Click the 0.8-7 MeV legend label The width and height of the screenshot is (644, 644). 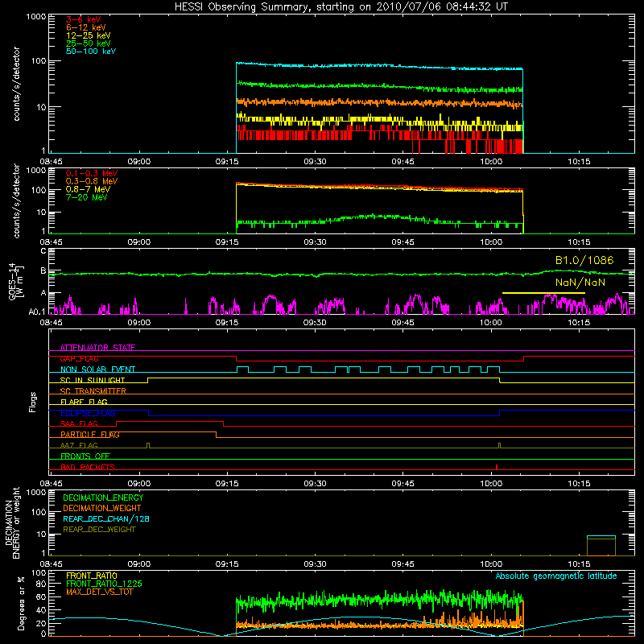(88, 189)
